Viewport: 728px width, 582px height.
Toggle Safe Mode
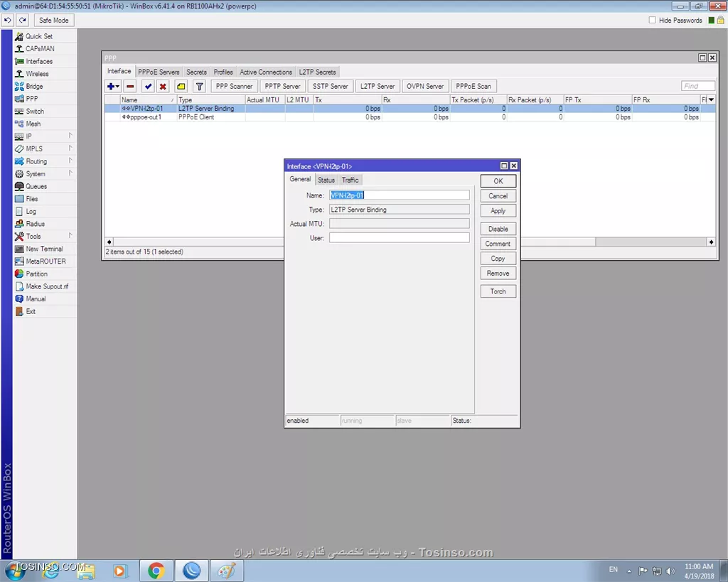54,21
